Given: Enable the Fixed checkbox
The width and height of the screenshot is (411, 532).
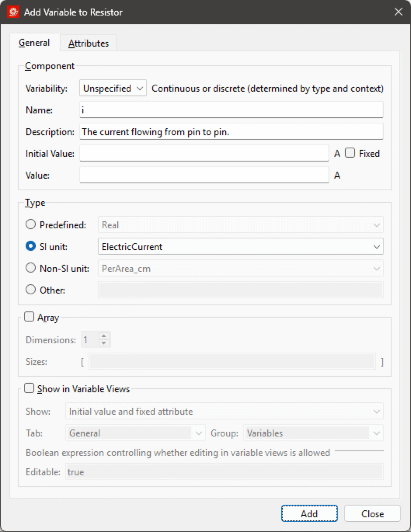Looking at the screenshot, I should [350, 153].
